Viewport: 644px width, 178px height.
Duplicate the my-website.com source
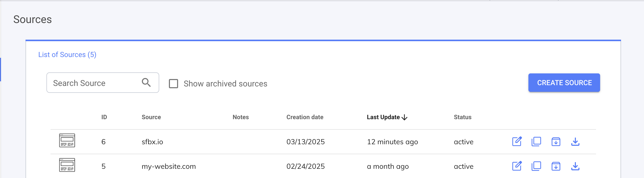click(536, 166)
